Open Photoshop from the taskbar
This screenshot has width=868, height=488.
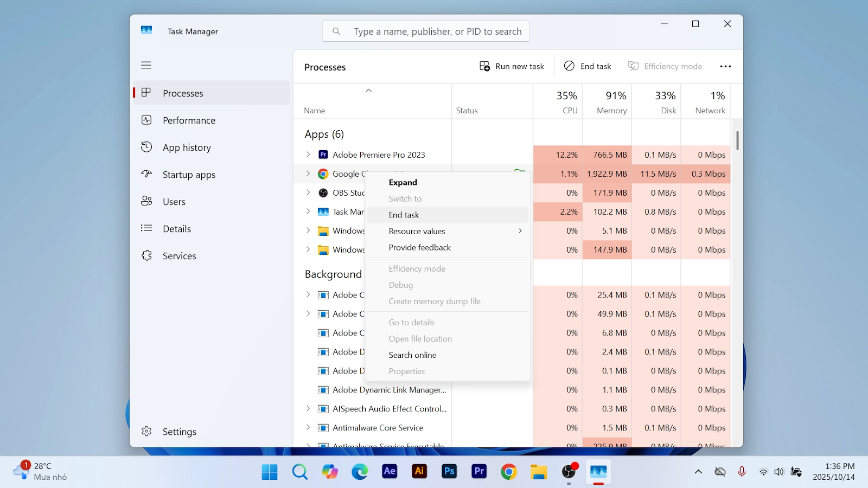point(449,472)
